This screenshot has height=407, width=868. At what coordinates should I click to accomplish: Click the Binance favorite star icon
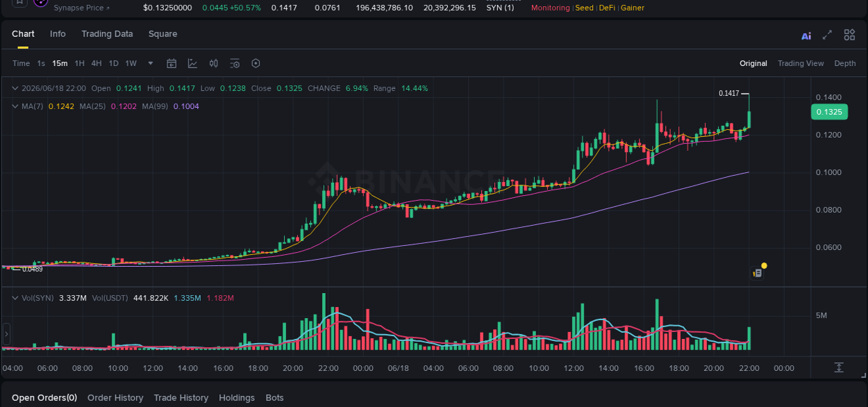pyautogui.click(x=19, y=3)
